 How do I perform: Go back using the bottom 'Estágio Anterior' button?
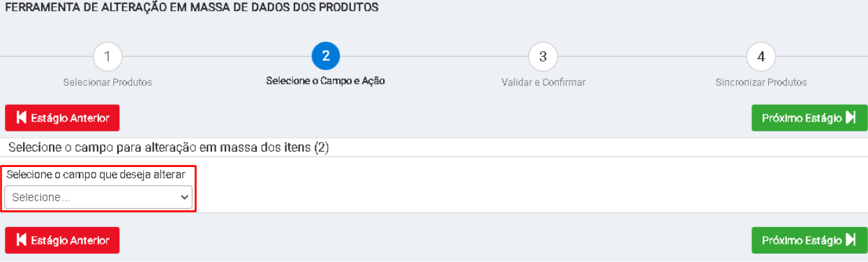click(x=62, y=240)
